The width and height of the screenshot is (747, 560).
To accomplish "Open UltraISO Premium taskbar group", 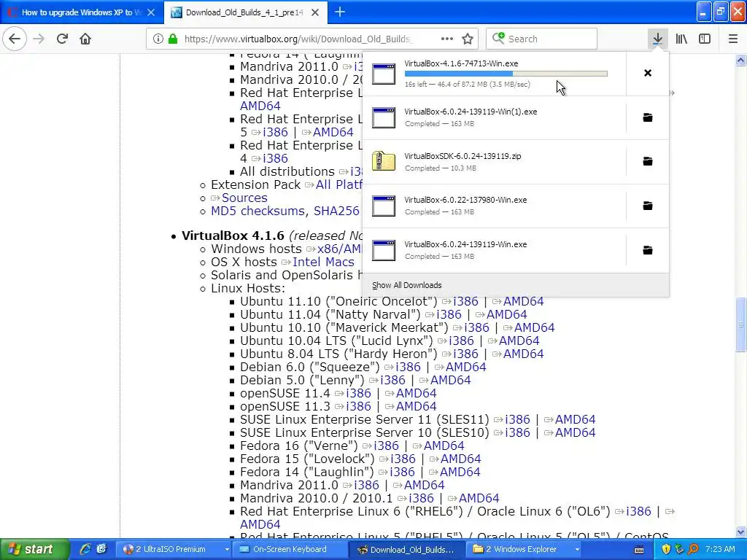I will point(175,550).
